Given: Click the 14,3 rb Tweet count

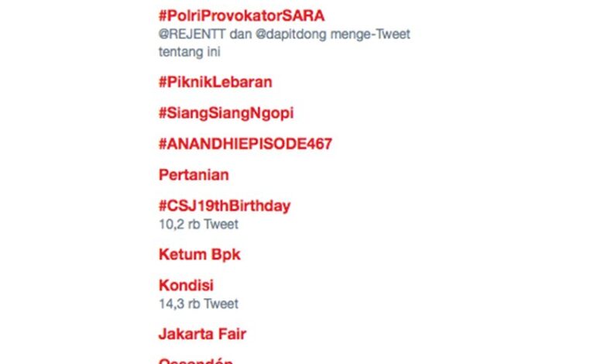Looking at the screenshot, I should pos(198,304).
